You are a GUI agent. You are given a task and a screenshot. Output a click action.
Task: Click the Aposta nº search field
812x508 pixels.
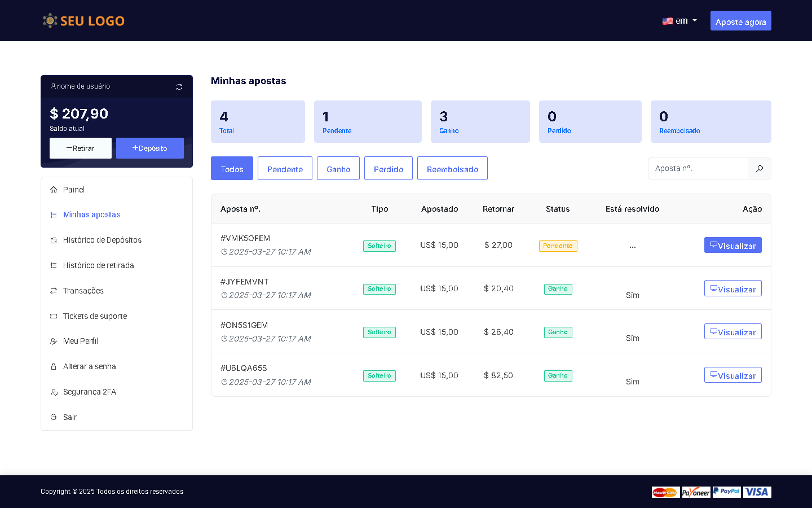(698, 168)
